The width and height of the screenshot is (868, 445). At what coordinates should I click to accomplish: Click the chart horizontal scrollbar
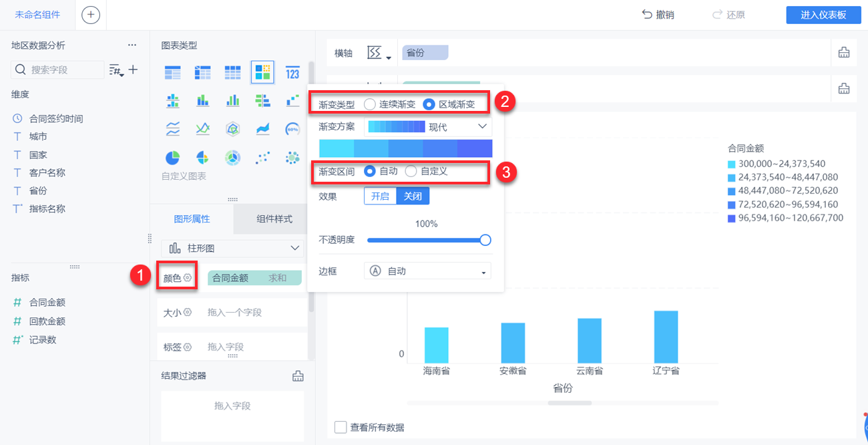tap(570, 403)
